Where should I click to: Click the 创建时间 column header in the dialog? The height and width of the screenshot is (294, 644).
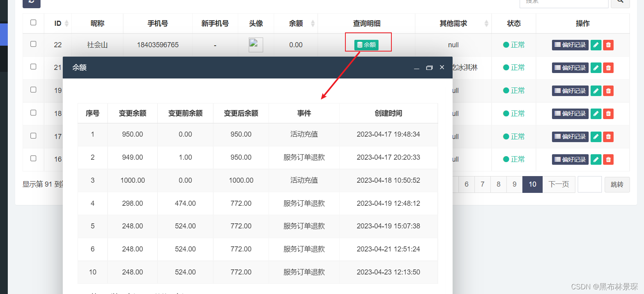388,113
